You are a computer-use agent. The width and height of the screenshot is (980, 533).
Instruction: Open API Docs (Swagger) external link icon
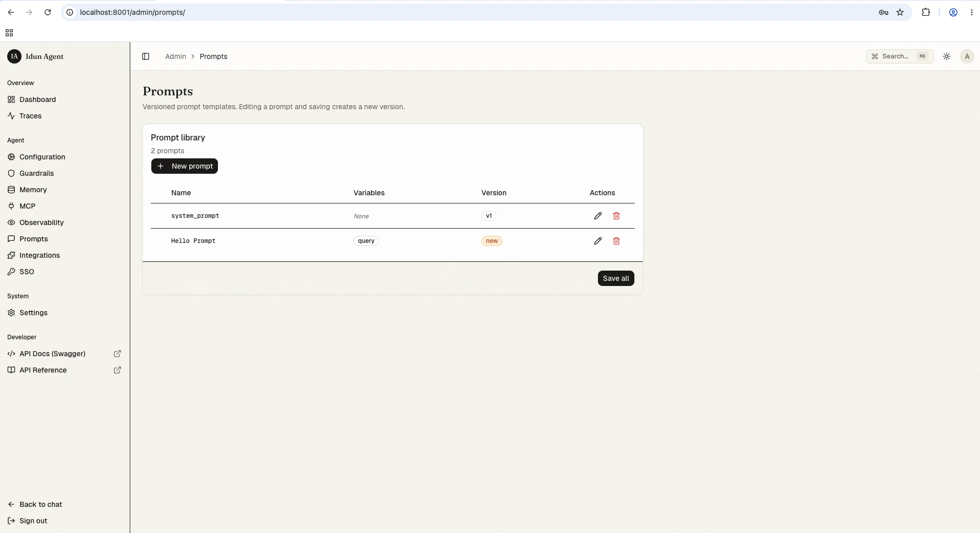pyautogui.click(x=117, y=354)
